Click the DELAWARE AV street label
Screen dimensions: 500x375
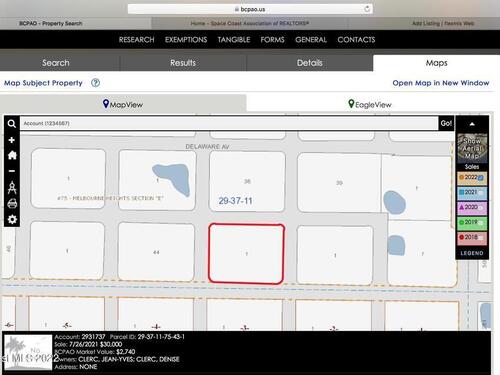coord(207,147)
